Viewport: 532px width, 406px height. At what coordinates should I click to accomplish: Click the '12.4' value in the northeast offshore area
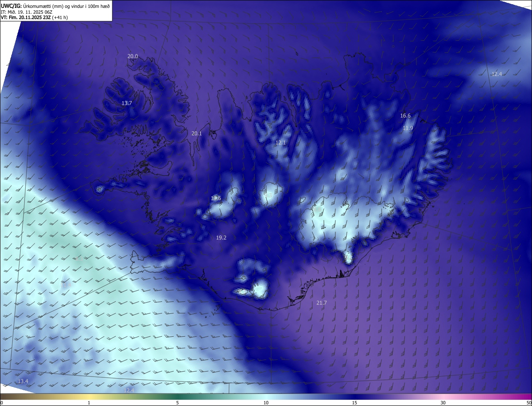tap(497, 74)
